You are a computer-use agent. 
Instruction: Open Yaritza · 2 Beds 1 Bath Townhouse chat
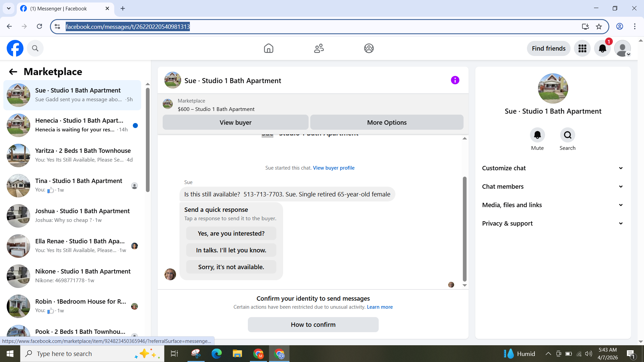click(72, 156)
